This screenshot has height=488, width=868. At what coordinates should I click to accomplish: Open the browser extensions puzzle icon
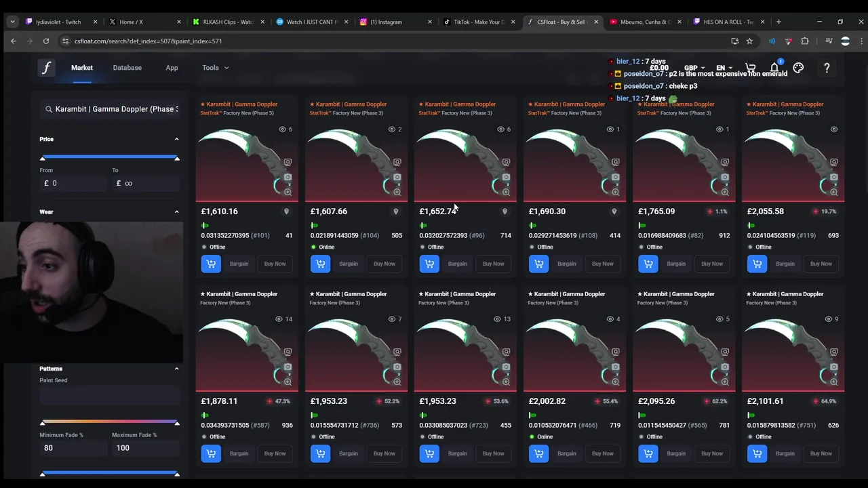tap(805, 41)
